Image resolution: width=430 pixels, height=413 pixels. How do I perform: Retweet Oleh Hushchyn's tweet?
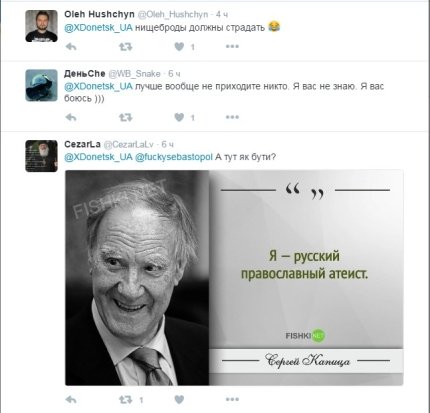point(126,47)
